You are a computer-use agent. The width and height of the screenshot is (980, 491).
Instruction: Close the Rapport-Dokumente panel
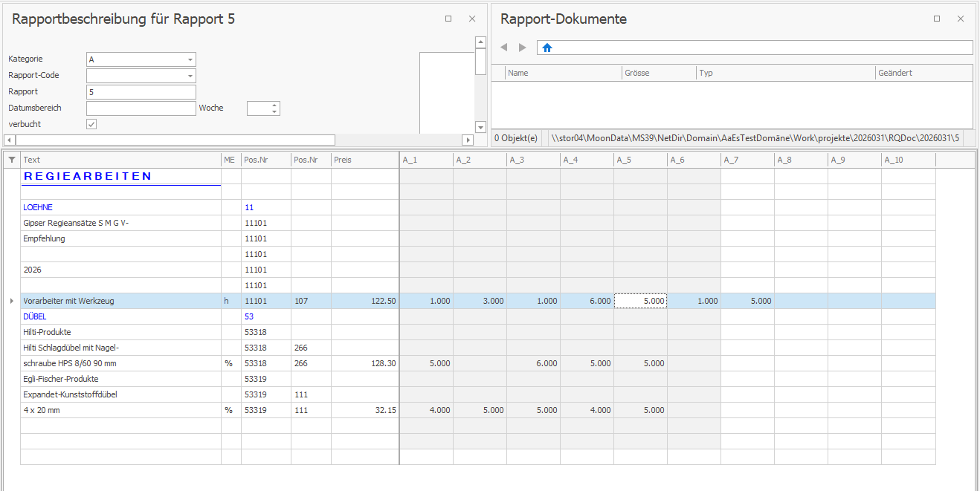(x=961, y=19)
